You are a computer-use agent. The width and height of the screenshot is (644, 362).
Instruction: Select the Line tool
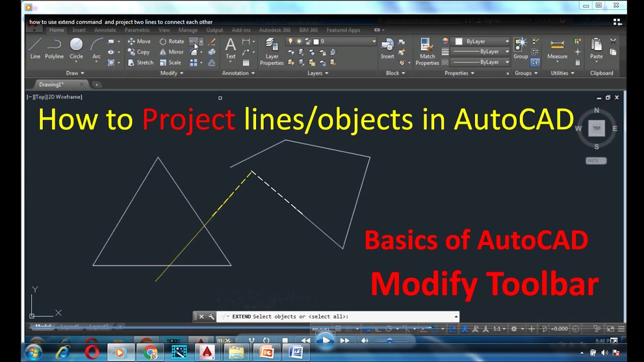(35, 49)
